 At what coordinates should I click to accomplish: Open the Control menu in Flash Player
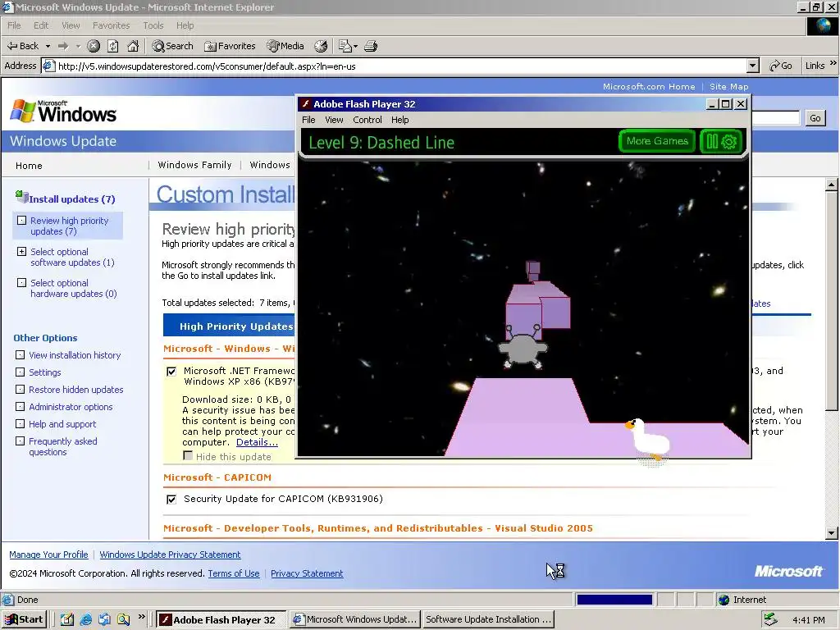coord(367,120)
